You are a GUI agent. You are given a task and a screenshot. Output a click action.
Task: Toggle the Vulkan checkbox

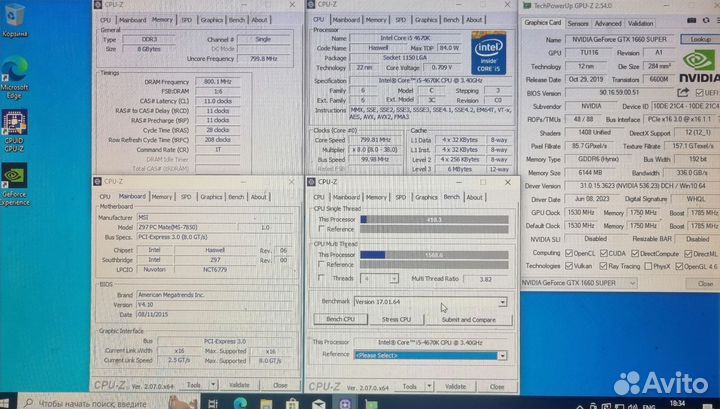pos(569,266)
